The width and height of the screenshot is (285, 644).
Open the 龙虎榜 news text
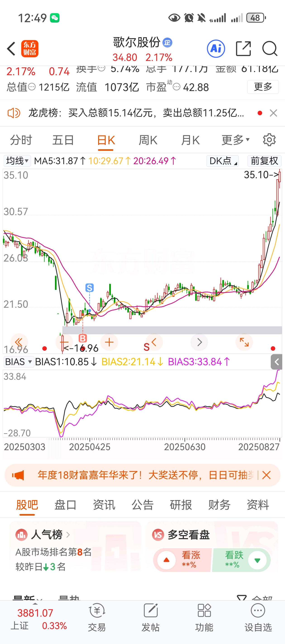(x=136, y=113)
